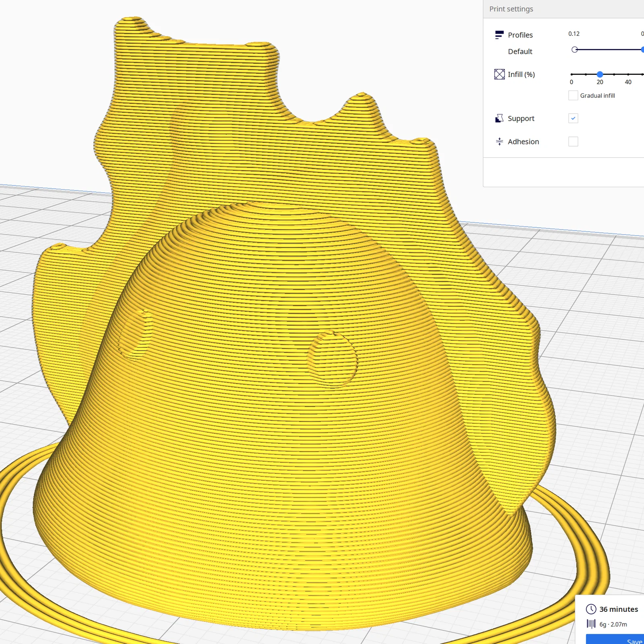
Task: Click the 'Infill (%)' label
Action: [521, 74]
